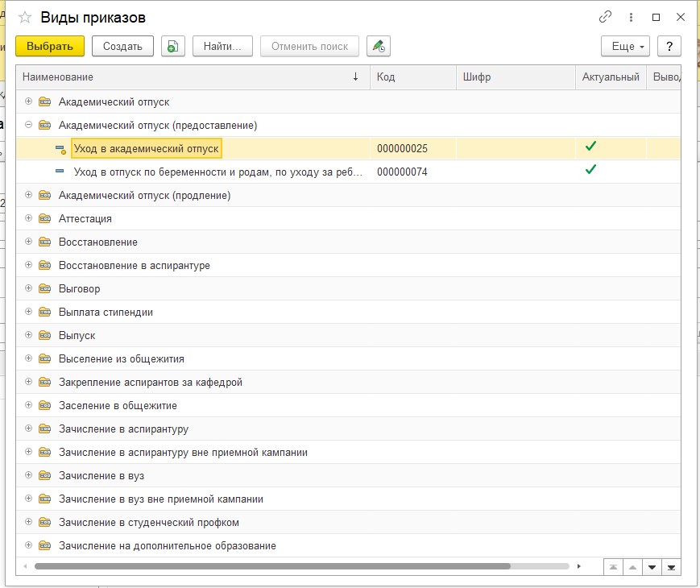Expand Зачисление в студенческий профком group

point(28,521)
